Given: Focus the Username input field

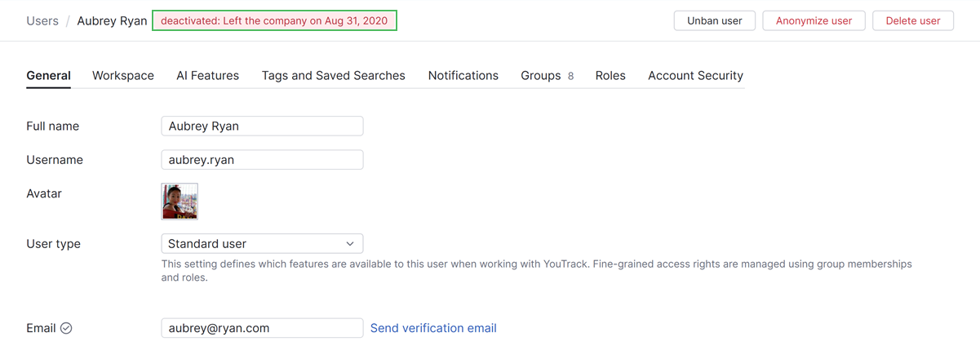Looking at the screenshot, I should pos(262,160).
